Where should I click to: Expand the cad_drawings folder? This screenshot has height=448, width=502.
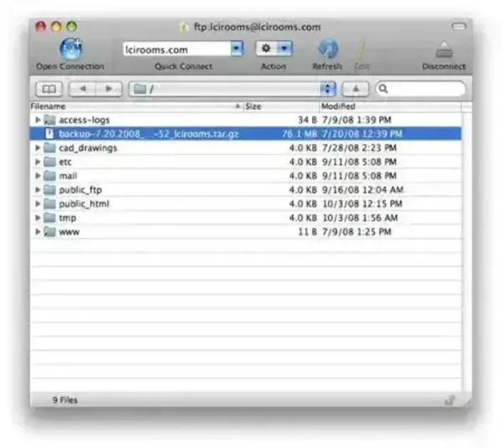click(x=38, y=147)
